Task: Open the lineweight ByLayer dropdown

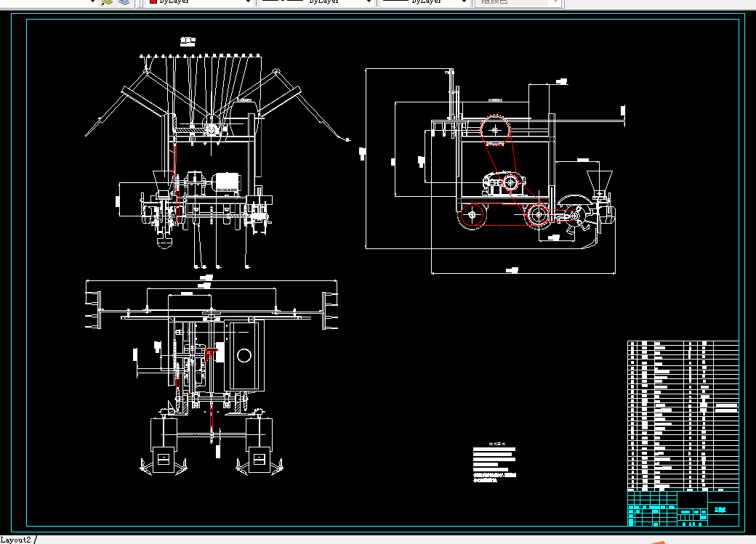Action: click(x=425, y=2)
